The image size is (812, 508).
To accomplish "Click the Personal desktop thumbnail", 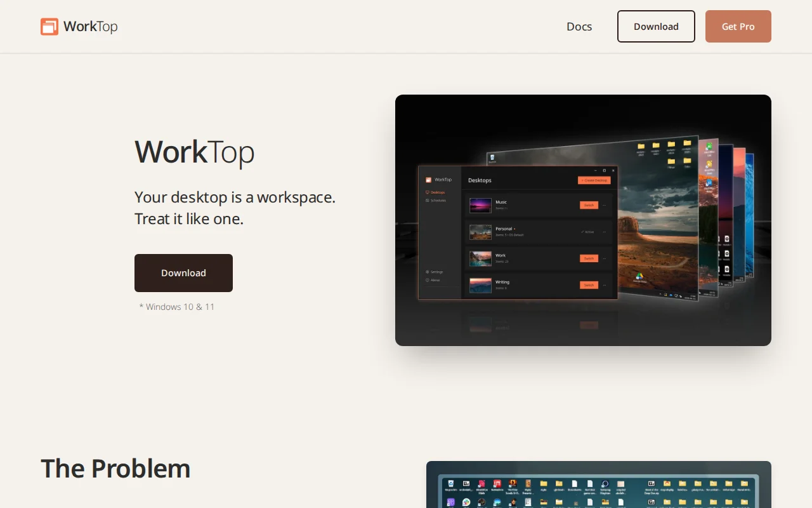I will coord(480,232).
